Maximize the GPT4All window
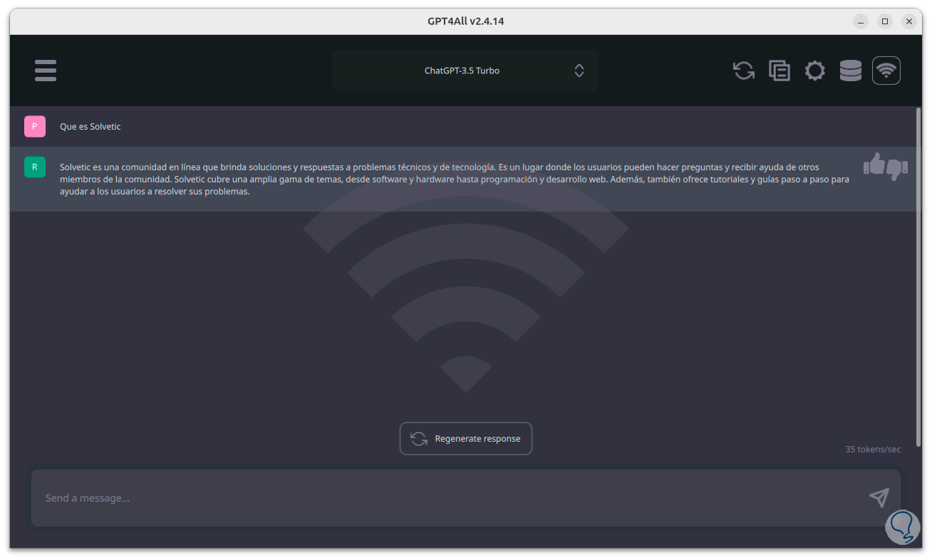The height and width of the screenshot is (560, 932). 885,21
